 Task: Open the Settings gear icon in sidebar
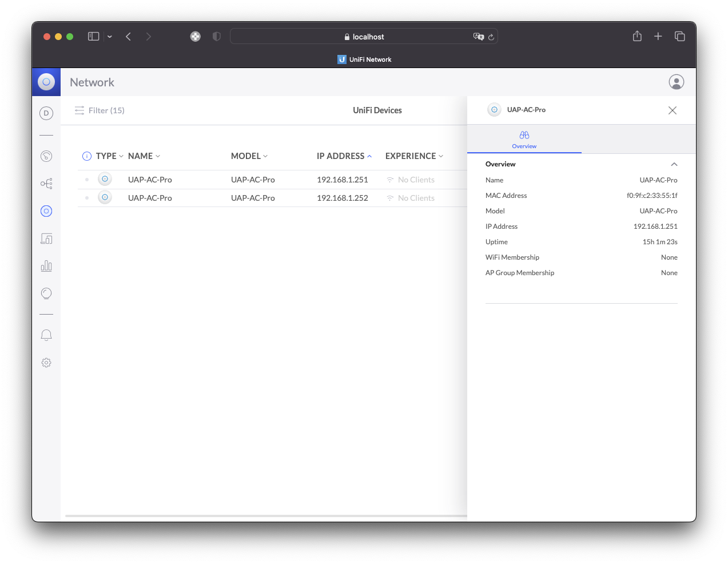pos(46,363)
